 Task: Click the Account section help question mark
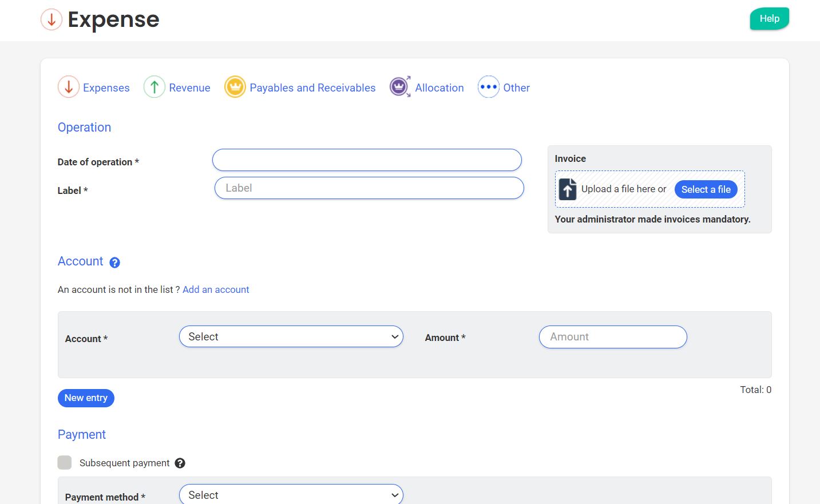(x=114, y=263)
